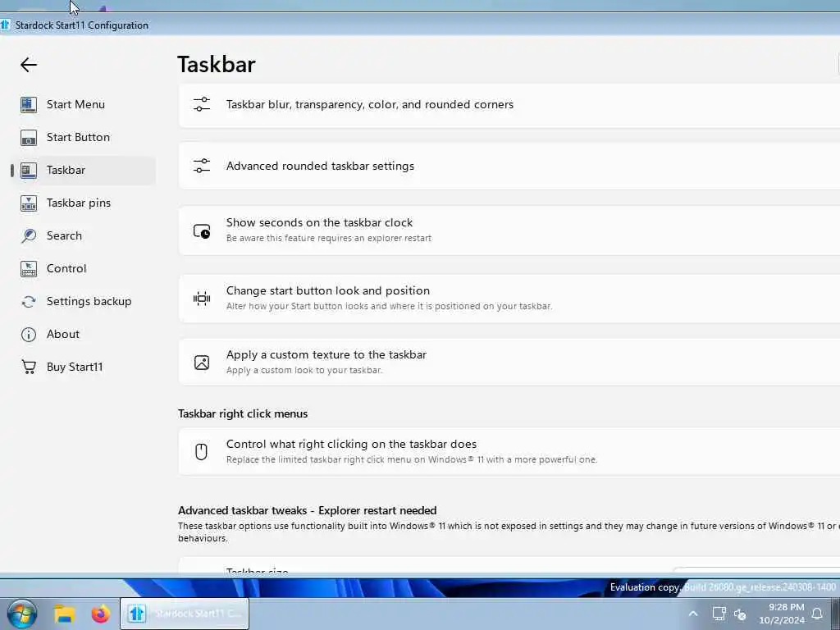The image size is (840, 630).
Task: Open Taskbar blur, transparency, color, and rounded corners
Action: (x=509, y=105)
